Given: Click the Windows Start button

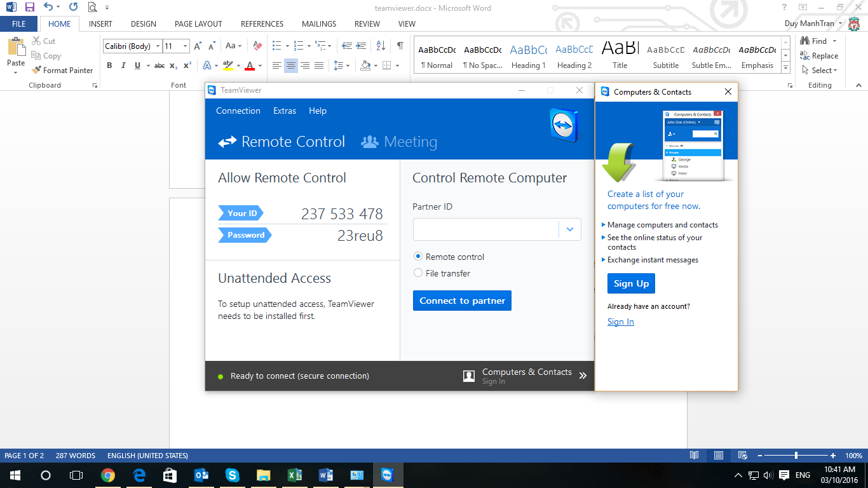Looking at the screenshot, I should (x=15, y=475).
